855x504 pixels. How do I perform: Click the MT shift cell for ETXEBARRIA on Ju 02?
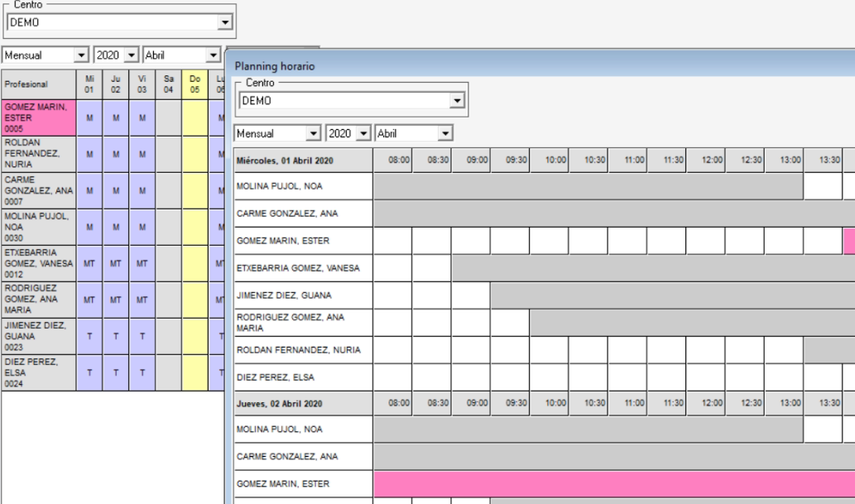tap(116, 263)
